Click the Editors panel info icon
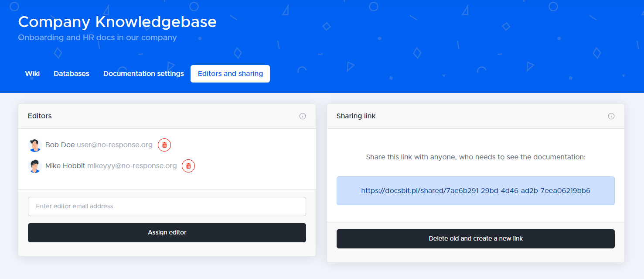This screenshot has height=279, width=644. pyautogui.click(x=303, y=116)
